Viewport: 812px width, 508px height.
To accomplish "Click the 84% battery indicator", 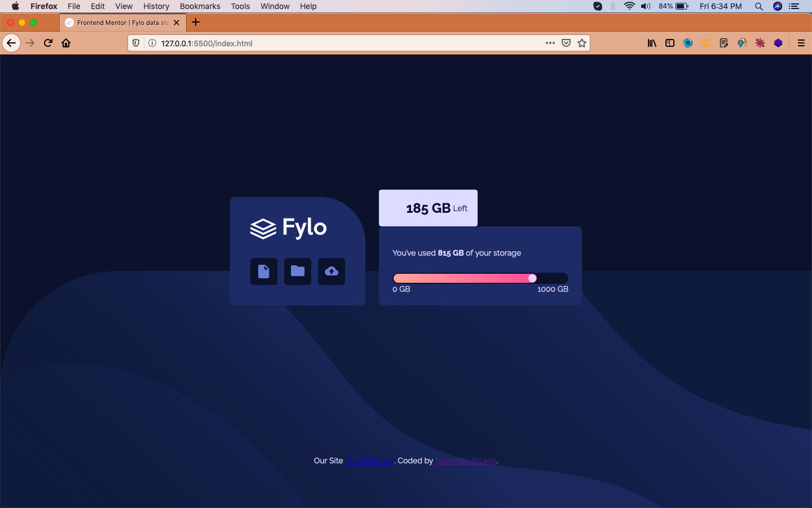I will point(673,6).
